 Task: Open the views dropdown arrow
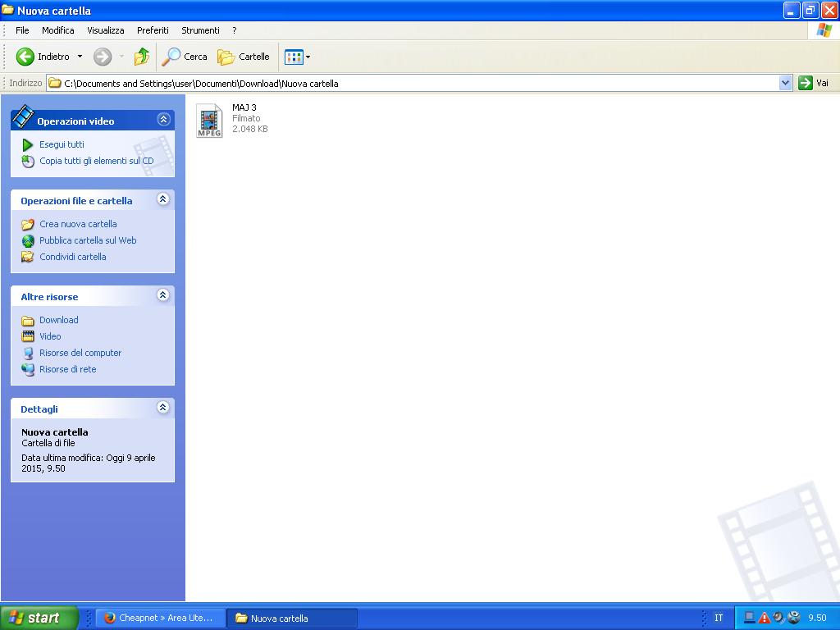coord(308,57)
